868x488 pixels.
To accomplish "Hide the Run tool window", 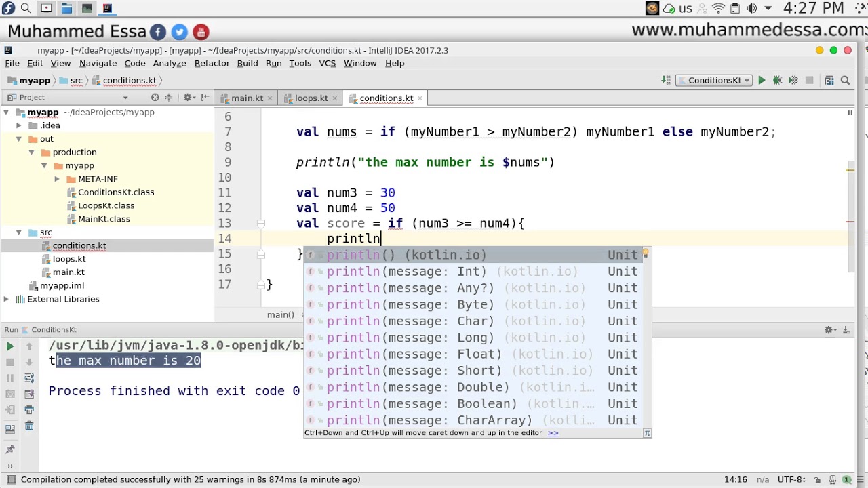I will tap(846, 330).
